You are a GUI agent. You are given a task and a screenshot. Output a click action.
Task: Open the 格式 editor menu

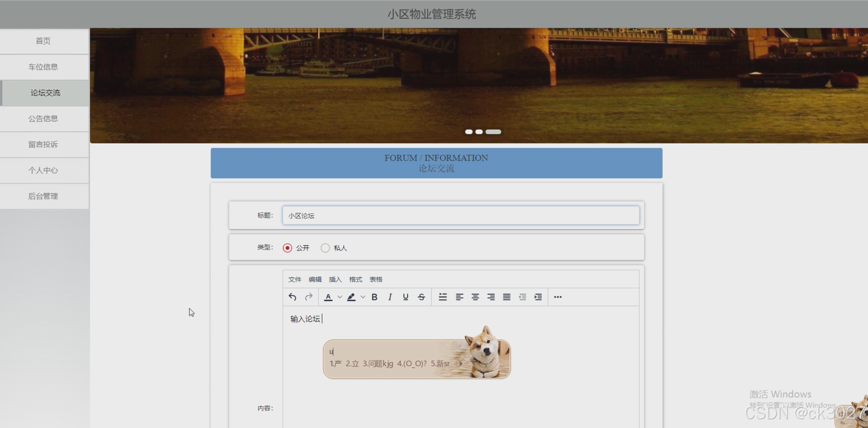point(355,280)
